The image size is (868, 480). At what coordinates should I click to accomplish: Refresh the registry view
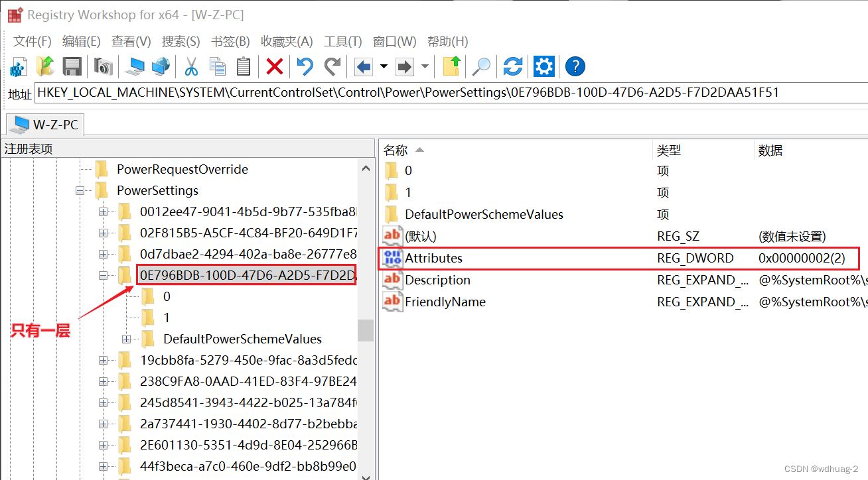(512, 66)
